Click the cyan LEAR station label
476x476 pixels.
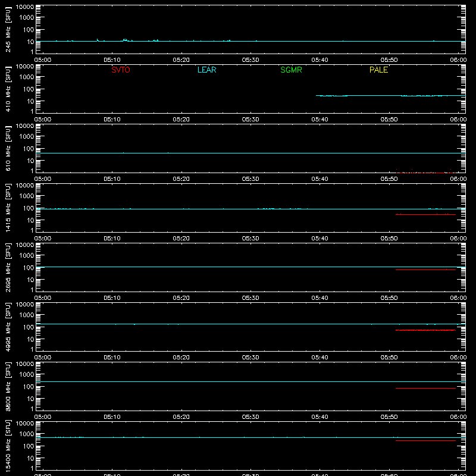point(206,70)
